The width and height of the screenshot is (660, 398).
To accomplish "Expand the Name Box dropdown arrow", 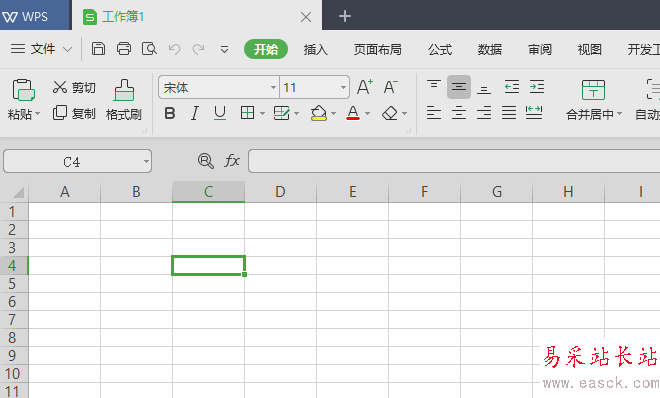I will (x=146, y=162).
